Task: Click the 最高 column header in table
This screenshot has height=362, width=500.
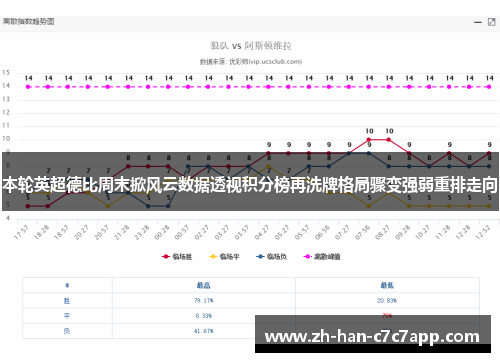Action: point(204,285)
